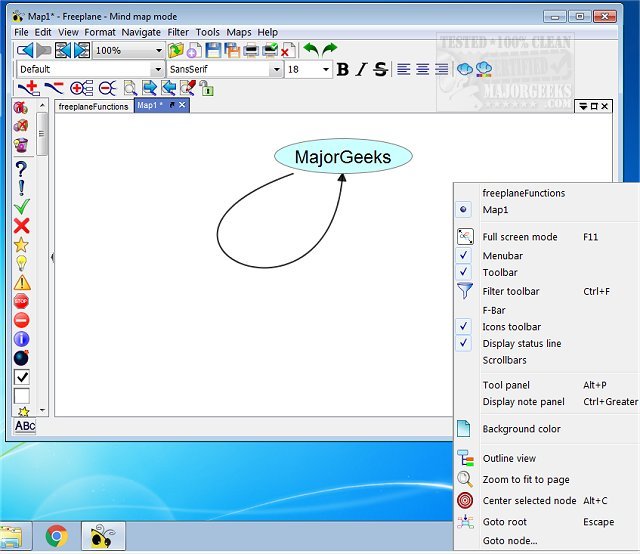Add new child node icon
Viewport: 640px width, 554px height.
[29, 88]
